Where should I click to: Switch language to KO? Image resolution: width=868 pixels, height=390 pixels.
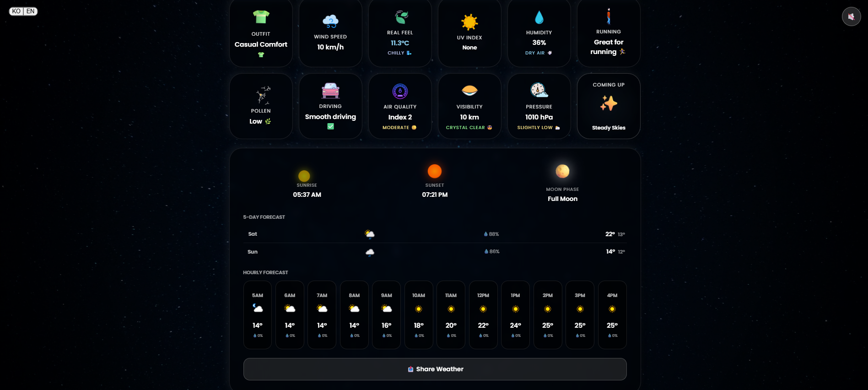pos(16,11)
